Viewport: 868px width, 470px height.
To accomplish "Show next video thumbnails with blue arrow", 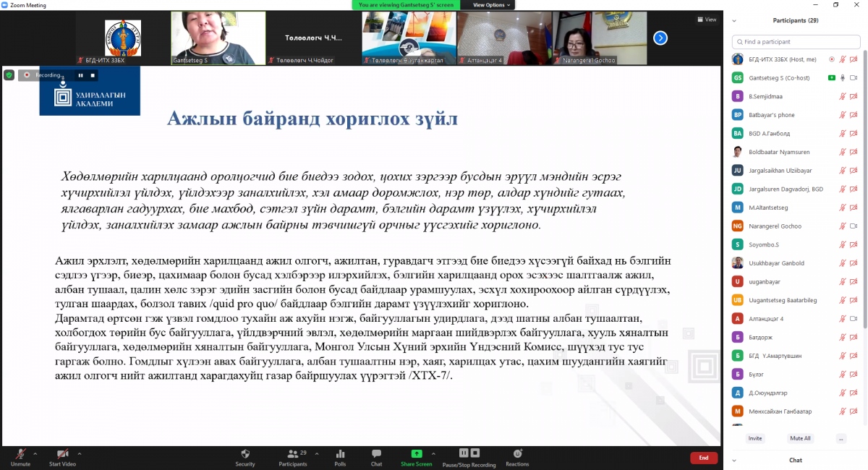I will [660, 38].
